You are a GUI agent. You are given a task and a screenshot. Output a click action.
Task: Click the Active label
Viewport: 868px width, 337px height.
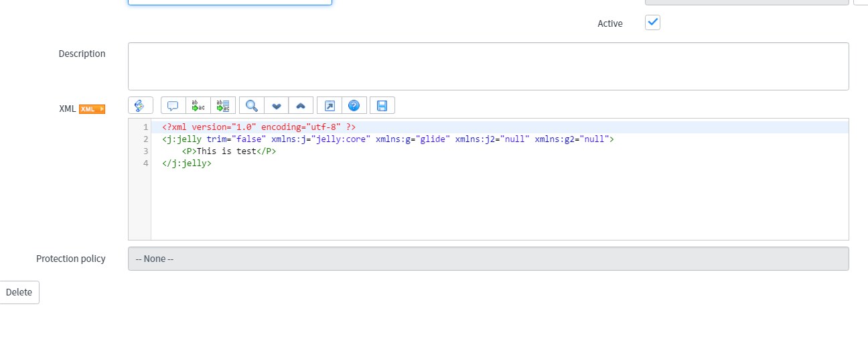point(610,23)
